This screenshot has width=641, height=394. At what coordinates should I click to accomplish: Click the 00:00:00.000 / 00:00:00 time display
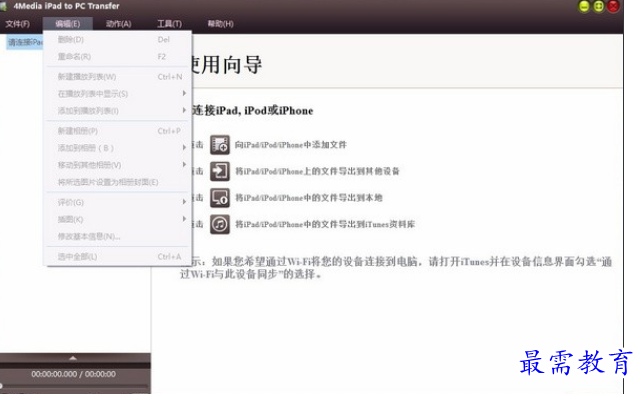click(74, 374)
